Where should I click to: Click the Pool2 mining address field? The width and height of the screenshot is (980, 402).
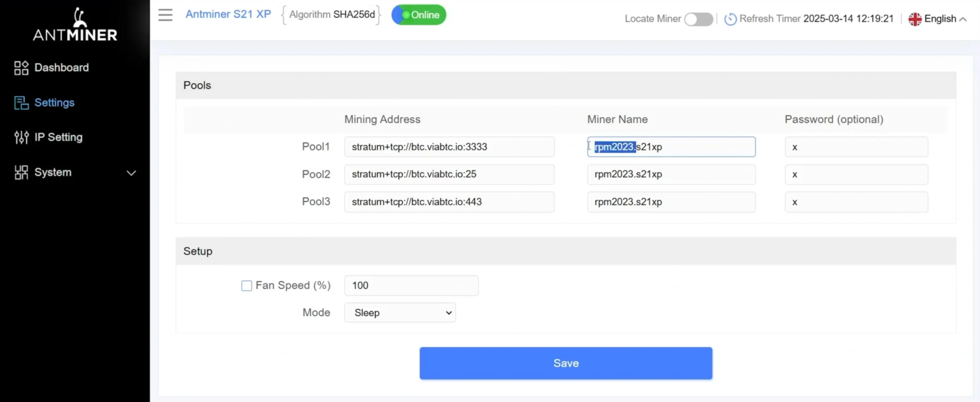tap(449, 174)
